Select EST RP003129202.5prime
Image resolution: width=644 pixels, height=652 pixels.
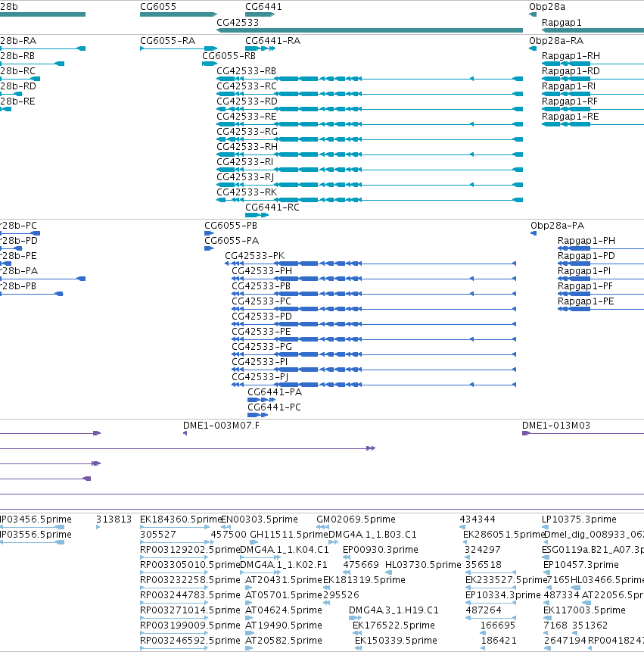pyautogui.click(x=190, y=550)
